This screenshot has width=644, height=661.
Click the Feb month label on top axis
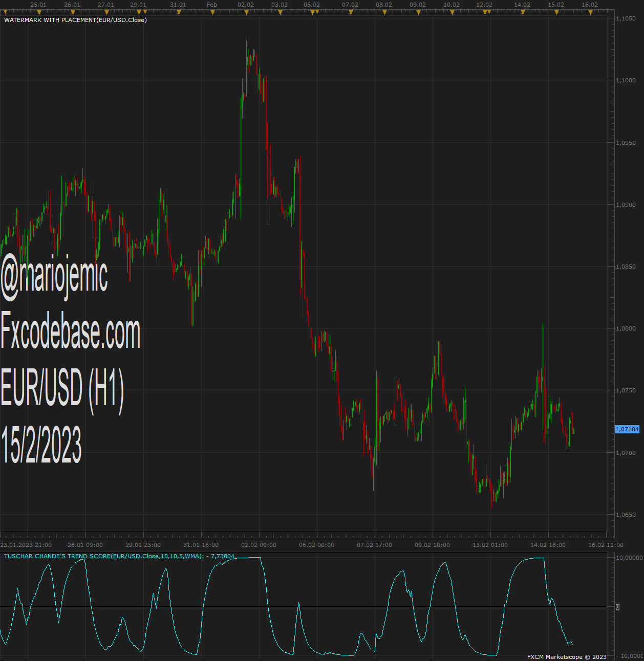tap(212, 5)
